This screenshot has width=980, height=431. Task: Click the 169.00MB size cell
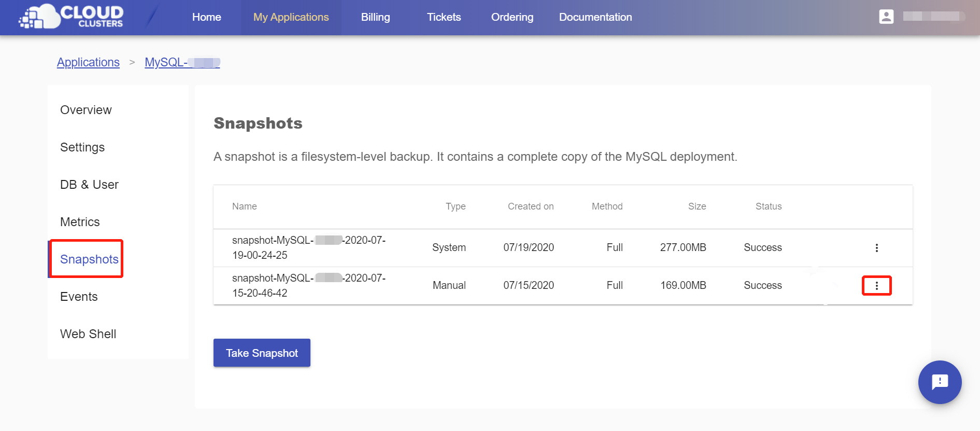coord(683,286)
